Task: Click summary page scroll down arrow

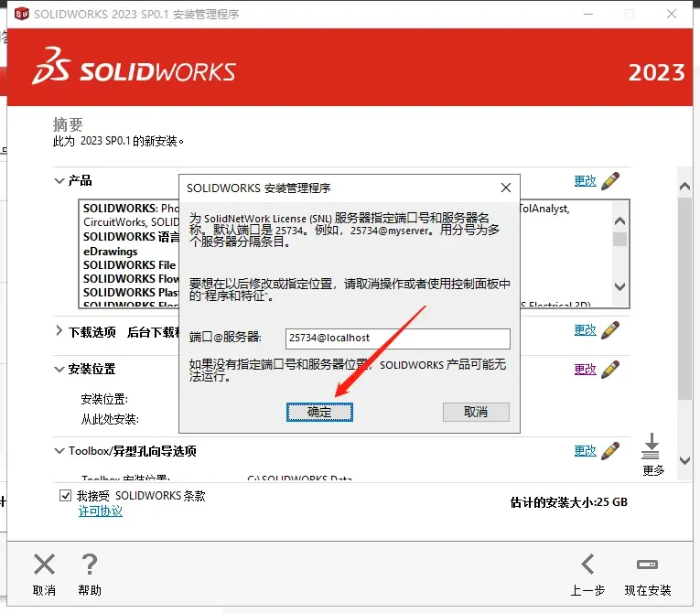Action: tap(684, 460)
